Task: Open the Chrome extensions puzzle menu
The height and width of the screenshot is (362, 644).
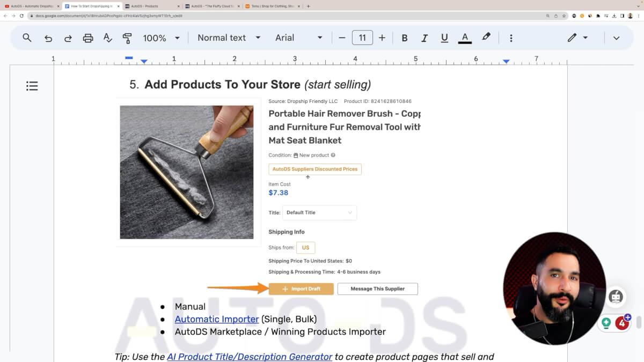Action: 598,16
